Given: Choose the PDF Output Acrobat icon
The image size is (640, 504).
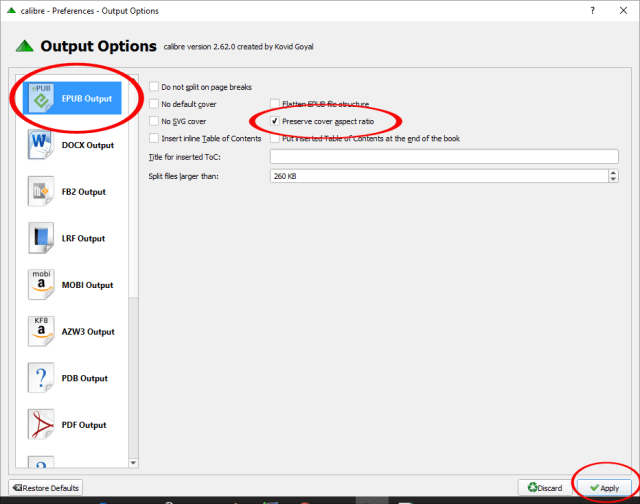Looking at the screenshot, I should coord(41,424).
